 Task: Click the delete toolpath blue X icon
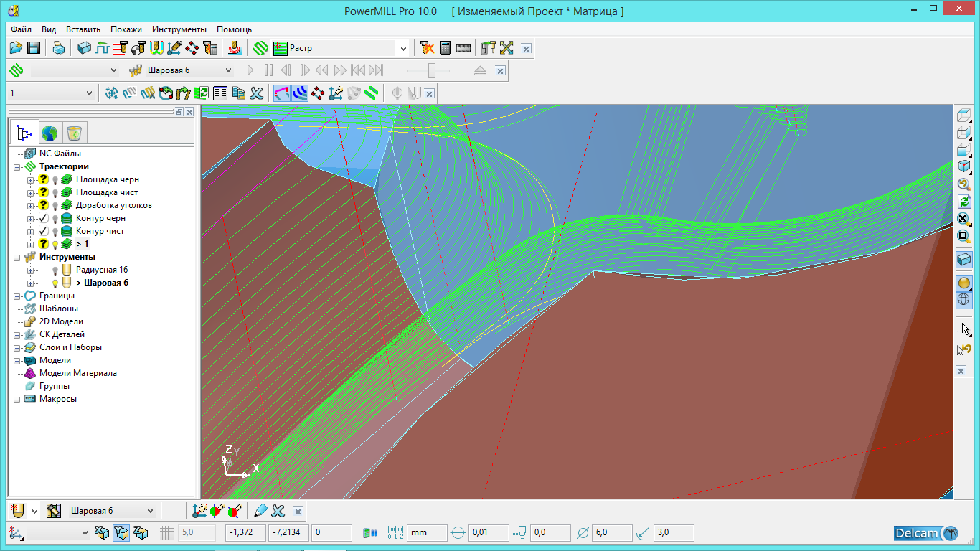(256, 93)
